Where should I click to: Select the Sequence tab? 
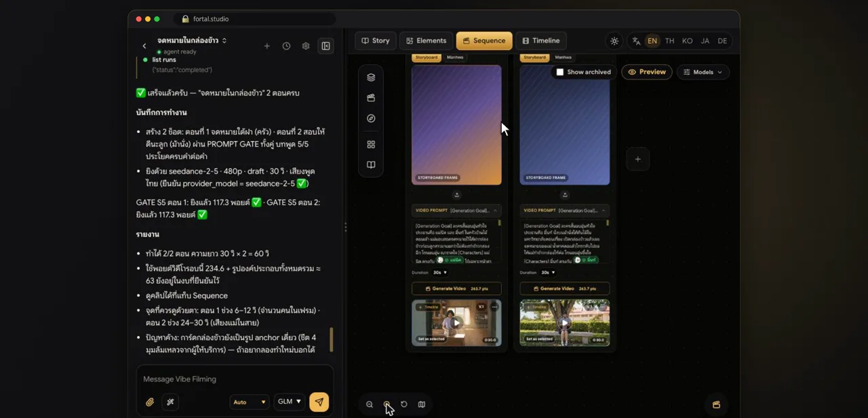click(484, 41)
